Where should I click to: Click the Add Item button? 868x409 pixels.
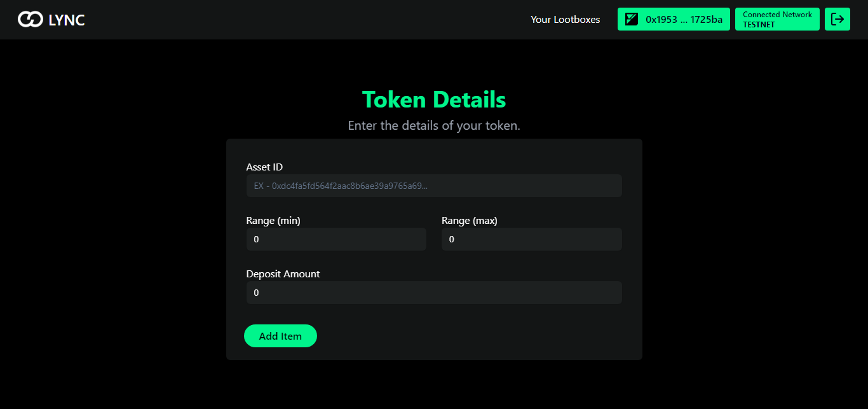tap(280, 336)
